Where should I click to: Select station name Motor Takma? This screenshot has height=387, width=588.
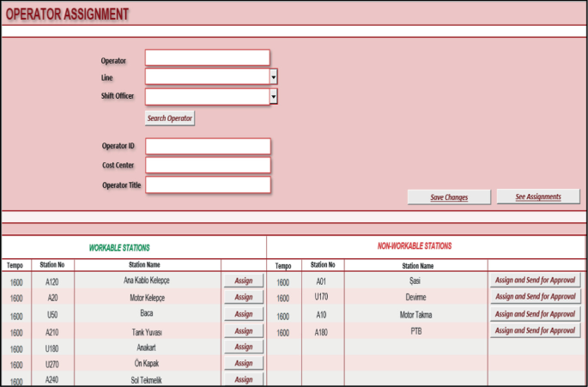[415, 315]
